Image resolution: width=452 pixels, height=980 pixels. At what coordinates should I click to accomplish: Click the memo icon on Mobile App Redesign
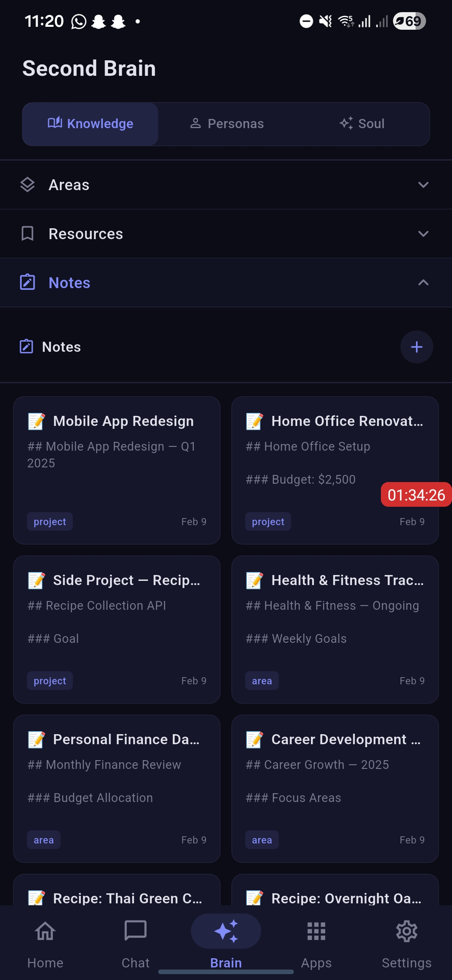(x=36, y=421)
